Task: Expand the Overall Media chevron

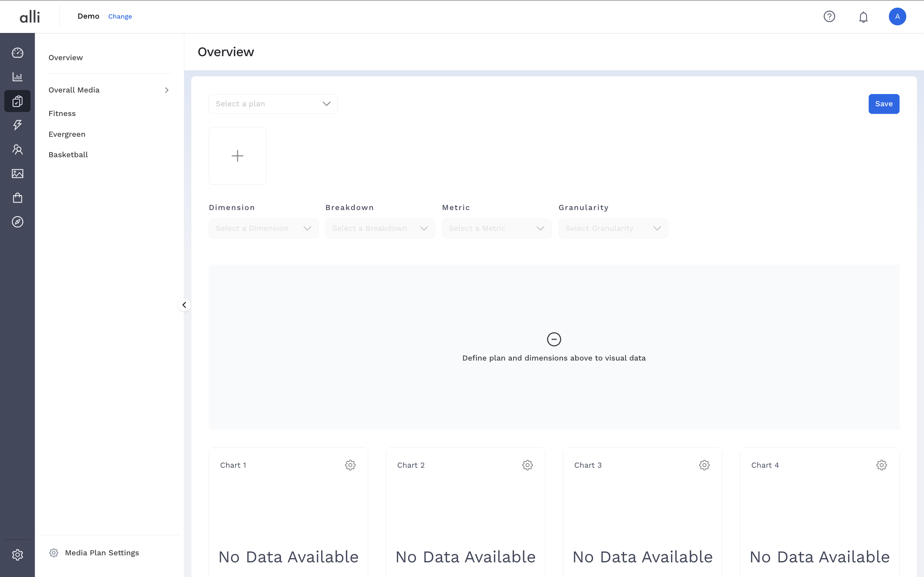Action: 167,90
